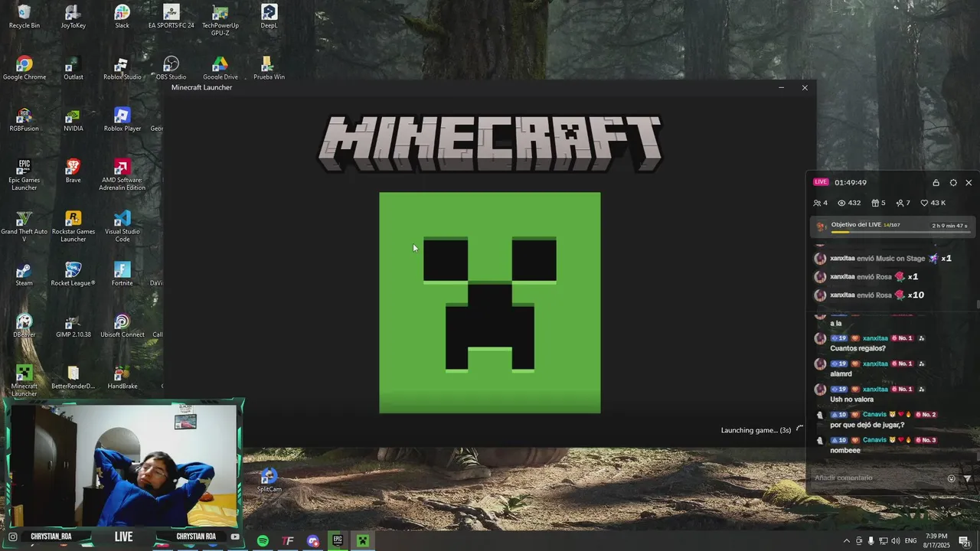Click the LIVE badge in overlay panel
Viewport: 980px width, 551px height.
pos(821,182)
